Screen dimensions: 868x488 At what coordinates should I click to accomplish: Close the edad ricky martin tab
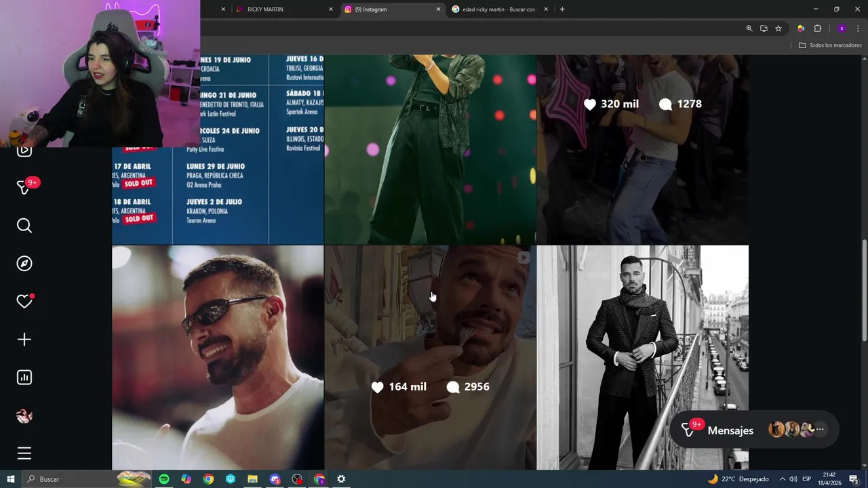tap(547, 9)
